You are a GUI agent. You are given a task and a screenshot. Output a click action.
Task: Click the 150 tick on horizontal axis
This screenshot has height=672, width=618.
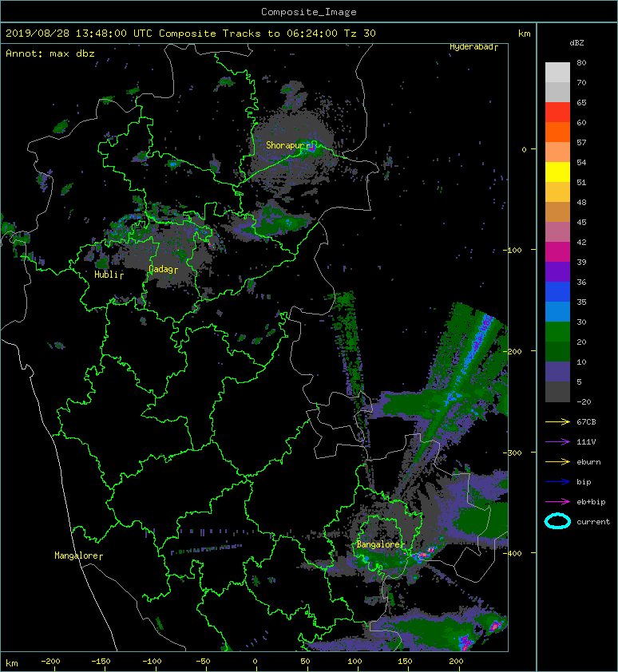tap(405, 662)
